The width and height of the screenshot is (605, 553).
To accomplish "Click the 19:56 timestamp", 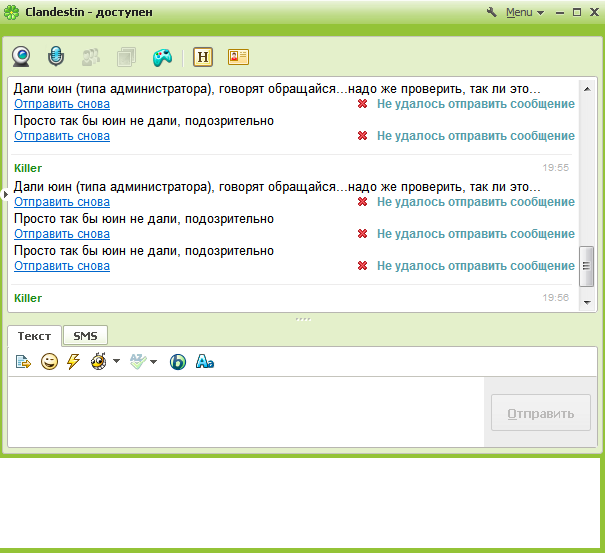I will pyautogui.click(x=556, y=298).
